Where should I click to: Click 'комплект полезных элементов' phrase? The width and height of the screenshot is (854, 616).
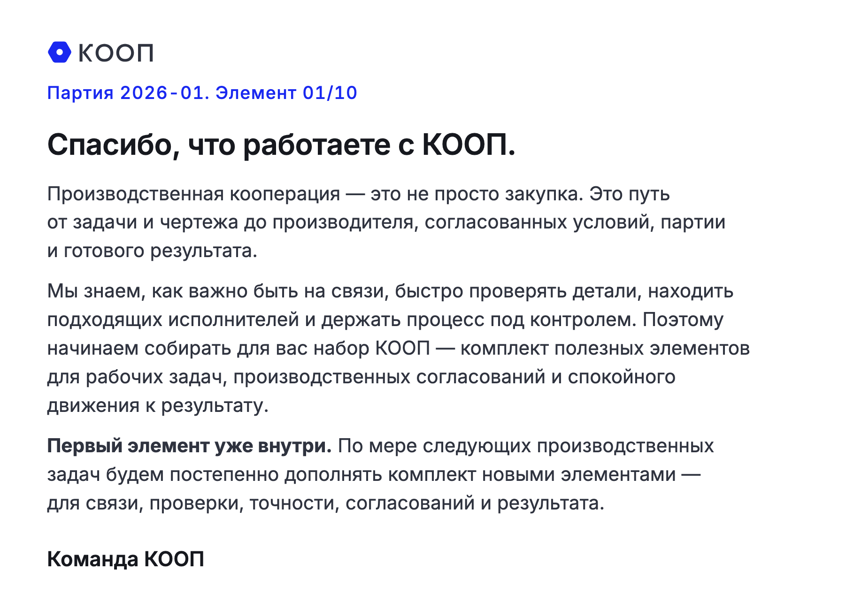605,349
